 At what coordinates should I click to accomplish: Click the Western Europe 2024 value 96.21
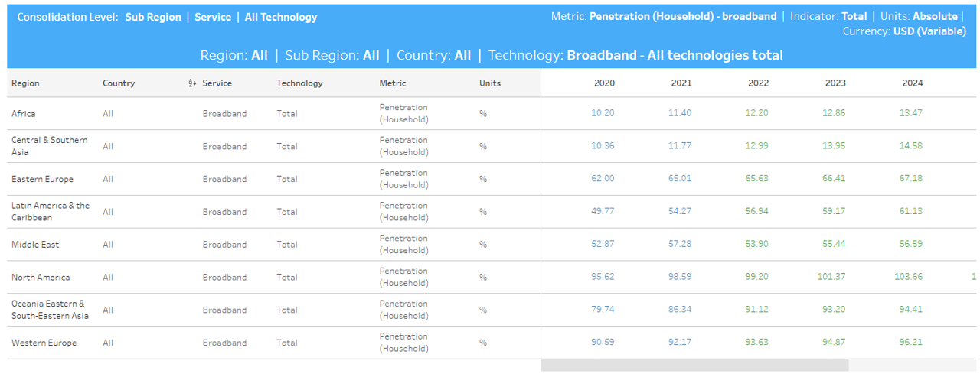(911, 343)
